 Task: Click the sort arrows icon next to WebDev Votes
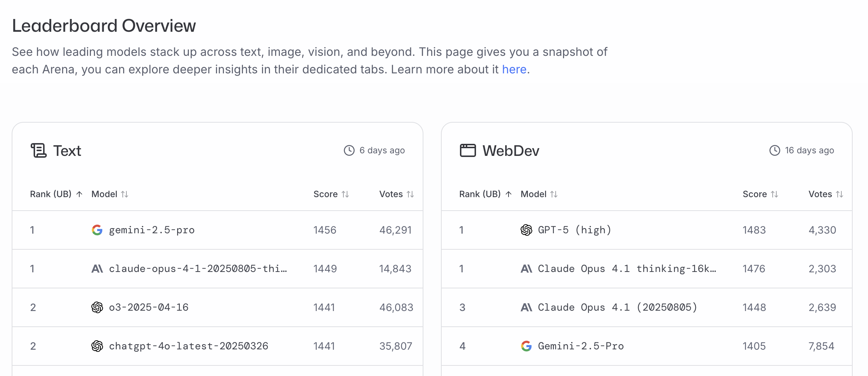[x=840, y=194]
